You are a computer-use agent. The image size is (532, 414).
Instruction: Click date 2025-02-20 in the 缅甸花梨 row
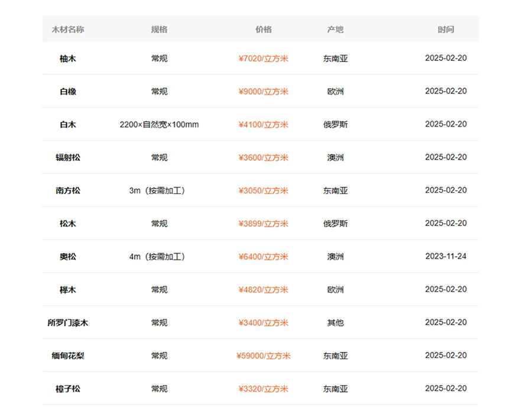click(x=446, y=355)
